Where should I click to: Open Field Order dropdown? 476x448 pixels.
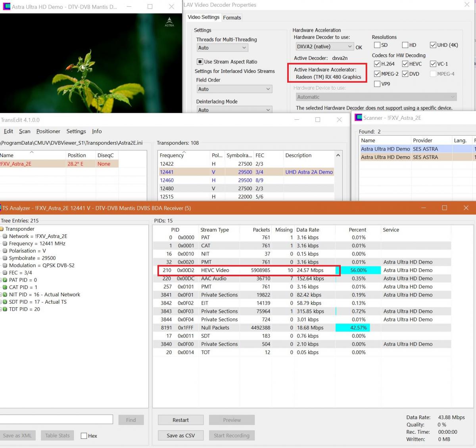click(x=234, y=89)
